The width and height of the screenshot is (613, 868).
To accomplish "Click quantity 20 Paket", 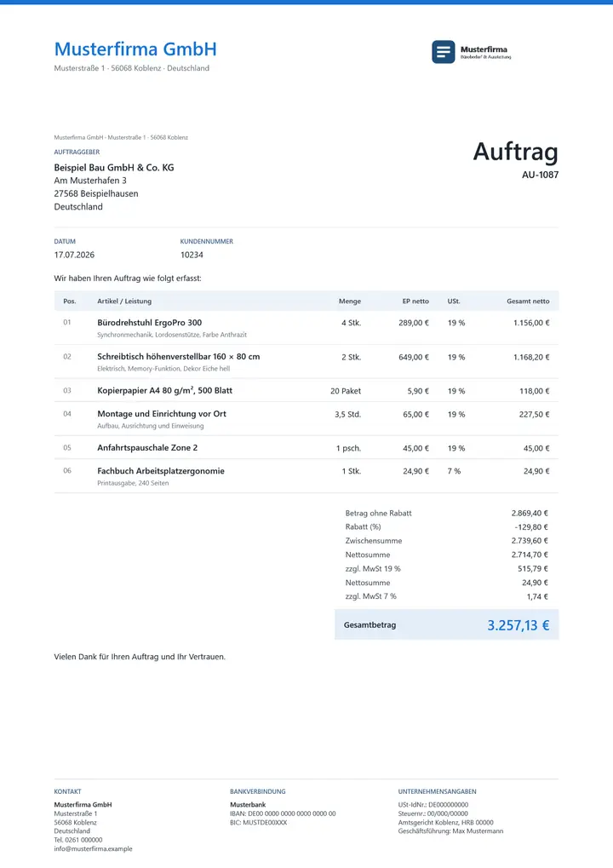I will (x=346, y=391).
